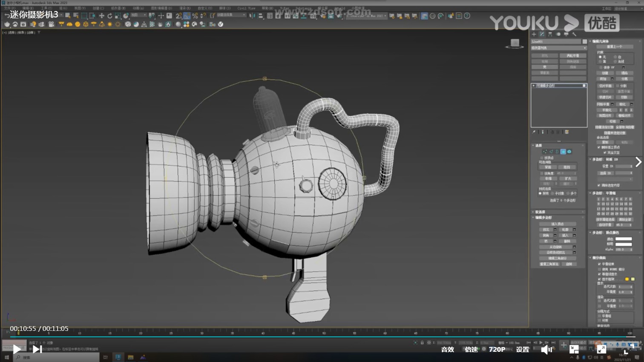
Task: Click the 扩大 grow selection button
Action: coord(568,178)
